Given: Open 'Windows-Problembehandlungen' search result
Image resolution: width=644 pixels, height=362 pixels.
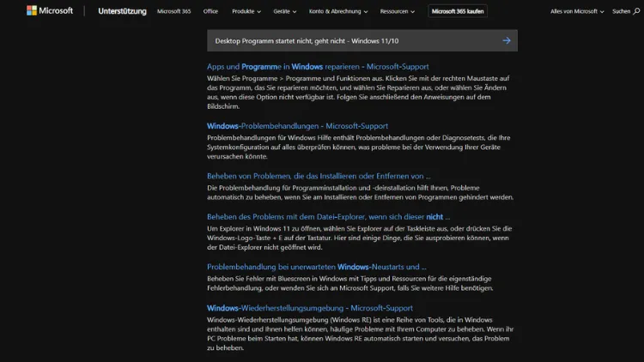Looking at the screenshot, I should [x=297, y=126].
